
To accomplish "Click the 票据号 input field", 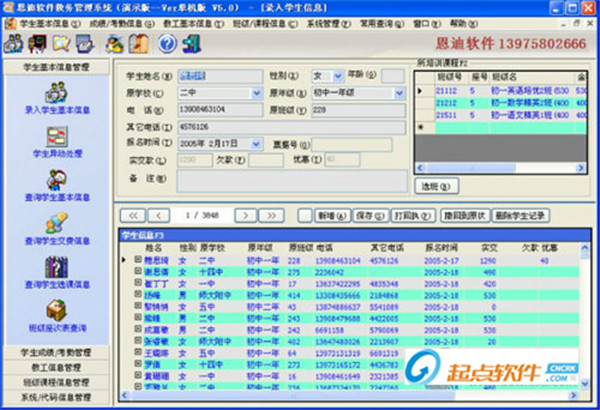I will tap(352, 145).
